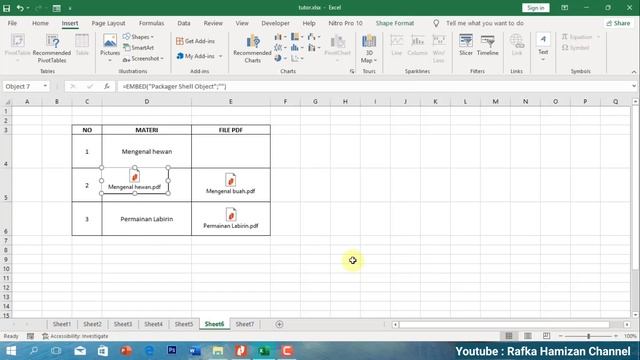Open the Screenshot dropdown
The image size is (640, 360).
[143, 59]
